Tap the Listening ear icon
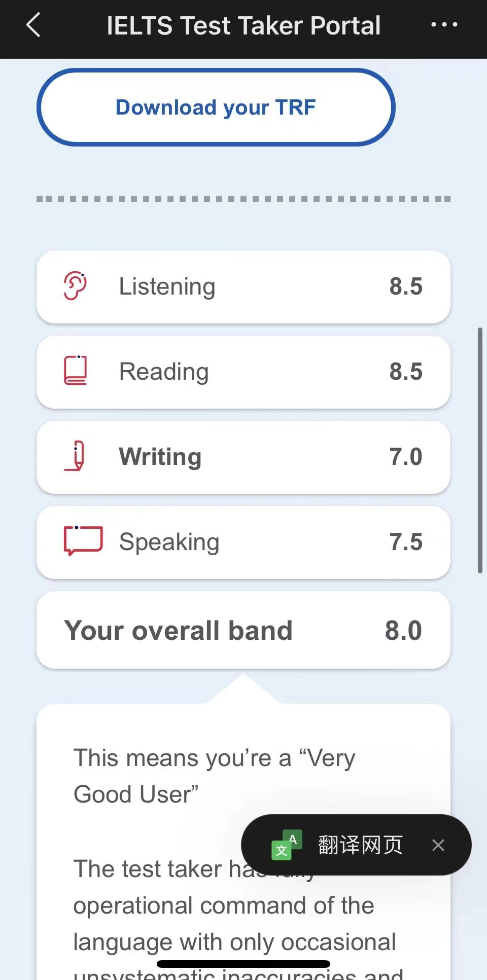This screenshot has width=487, height=980. tap(75, 286)
